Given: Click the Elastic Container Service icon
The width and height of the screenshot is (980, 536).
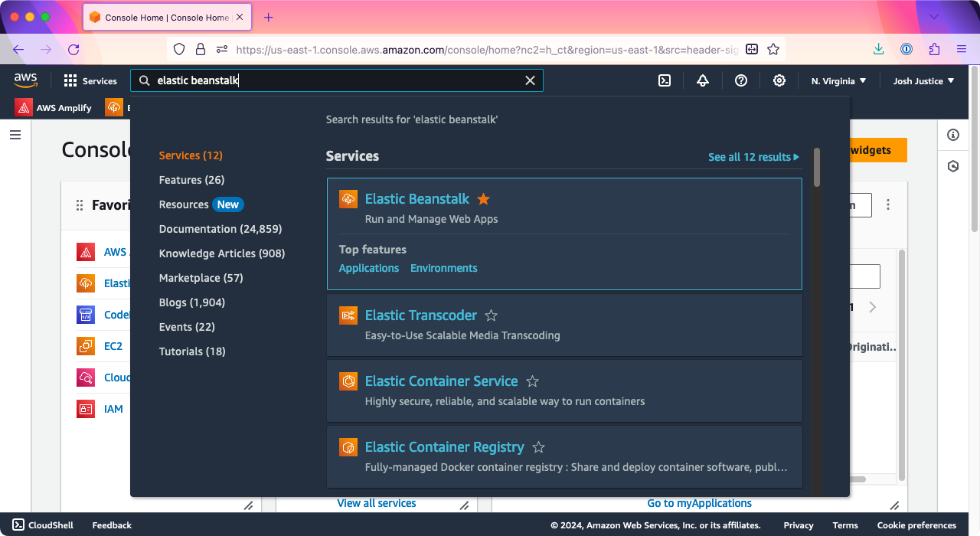Looking at the screenshot, I should (348, 381).
